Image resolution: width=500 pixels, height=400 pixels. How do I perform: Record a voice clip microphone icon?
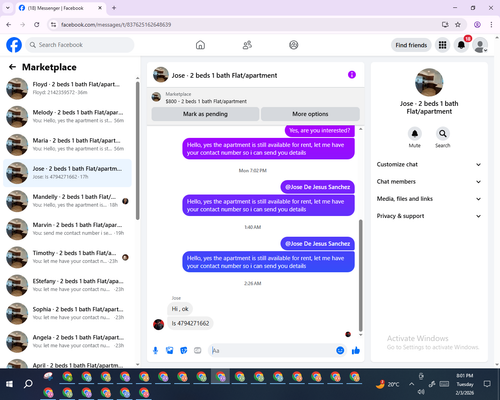point(155,350)
